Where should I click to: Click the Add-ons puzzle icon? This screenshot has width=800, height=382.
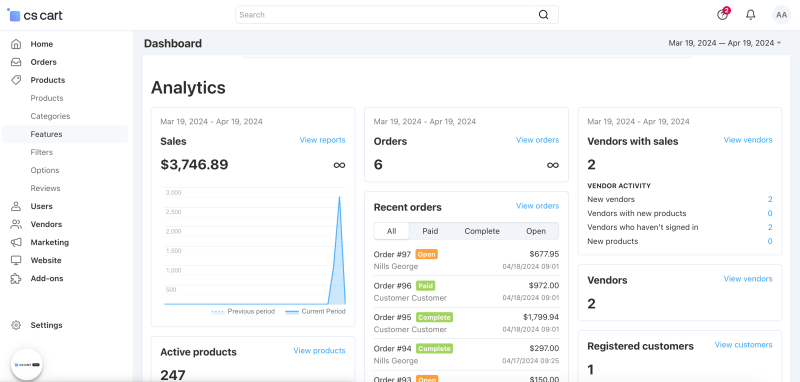coord(16,278)
